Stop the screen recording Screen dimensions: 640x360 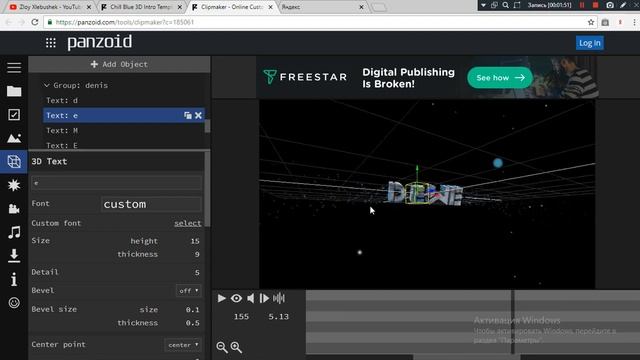tap(596, 5)
